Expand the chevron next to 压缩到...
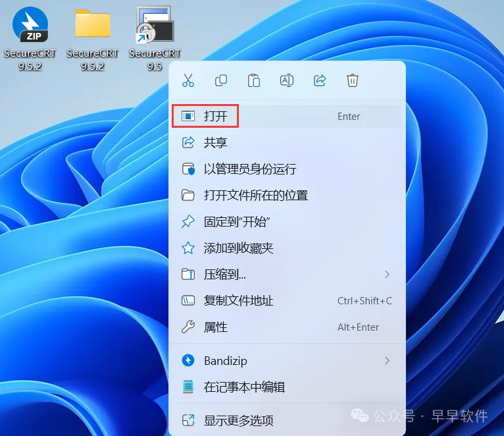The width and height of the screenshot is (504, 436). pos(388,275)
